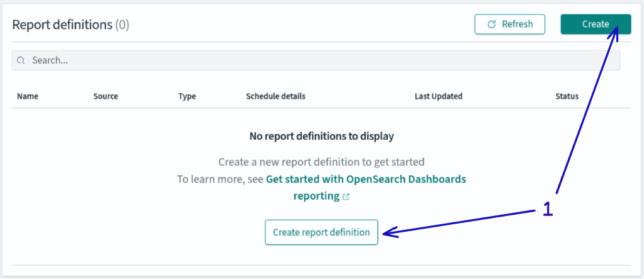644x279 pixels.
Task: Click the Create report definition button
Action: click(x=321, y=232)
